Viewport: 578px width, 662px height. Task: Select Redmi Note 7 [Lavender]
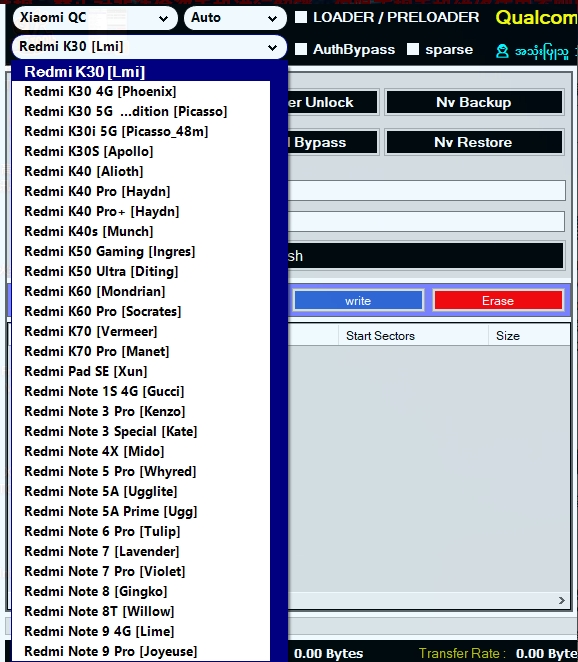pos(141,551)
